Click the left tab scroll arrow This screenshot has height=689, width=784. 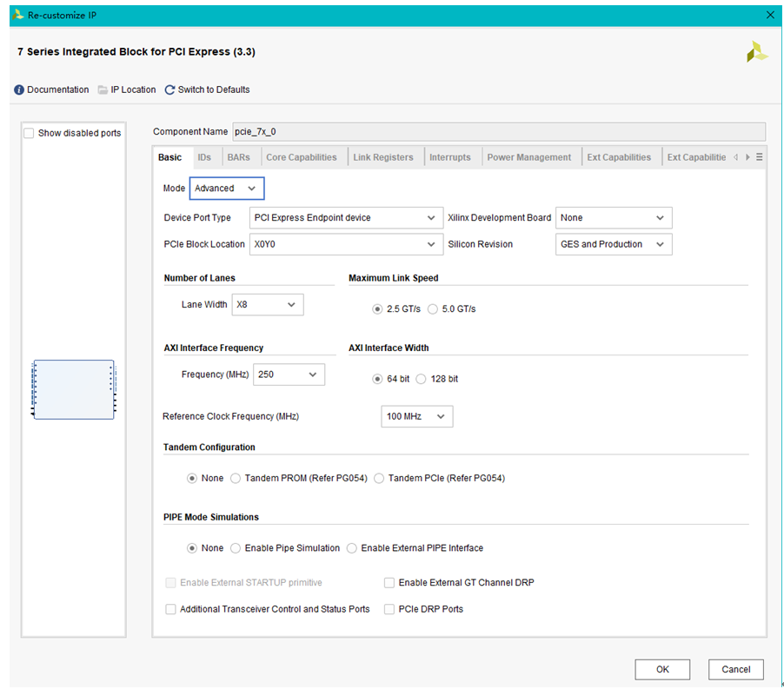[x=734, y=156]
